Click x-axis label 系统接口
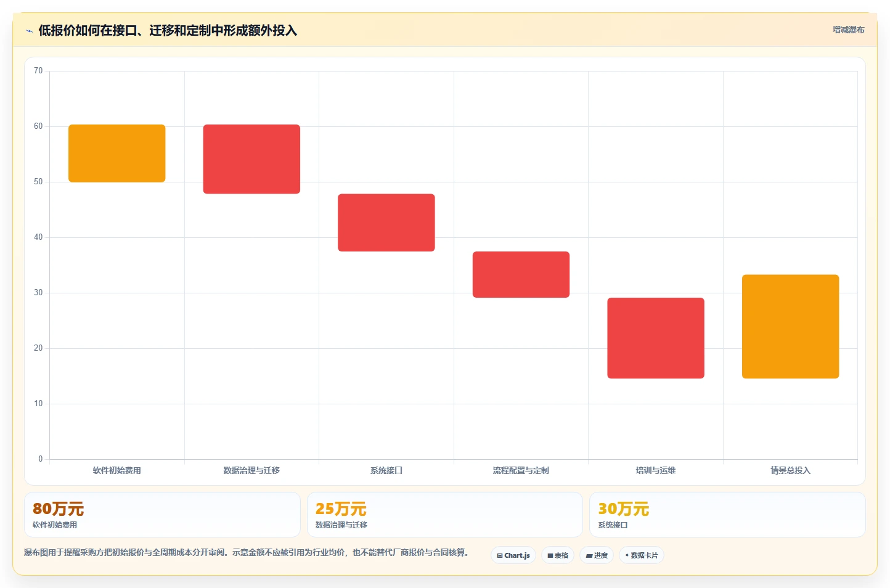Image resolution: width=890 pixels, height=588 pixels. [386, 470]
